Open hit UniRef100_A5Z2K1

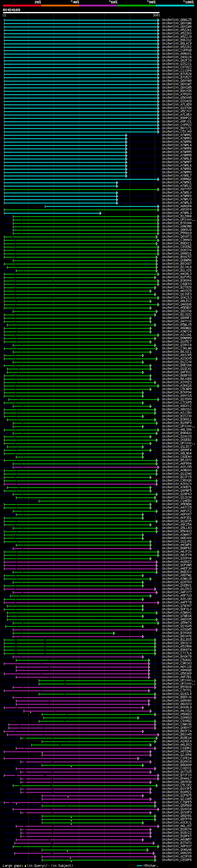click(x=177, y=30)
